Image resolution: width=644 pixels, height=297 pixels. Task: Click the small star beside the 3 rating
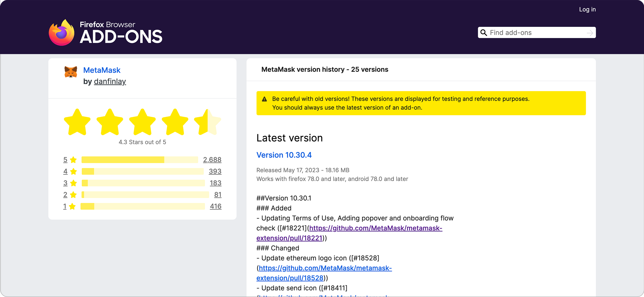point(73,183)
